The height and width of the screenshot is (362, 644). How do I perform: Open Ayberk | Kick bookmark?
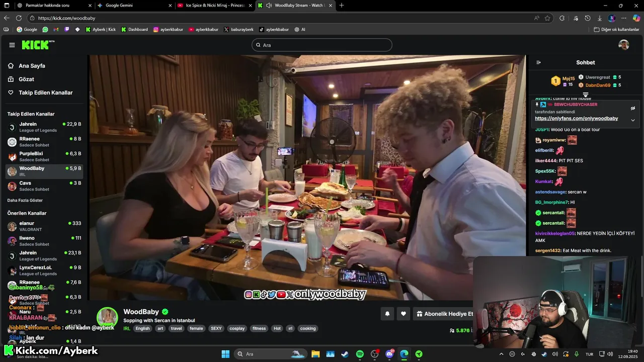click(101, 30)
